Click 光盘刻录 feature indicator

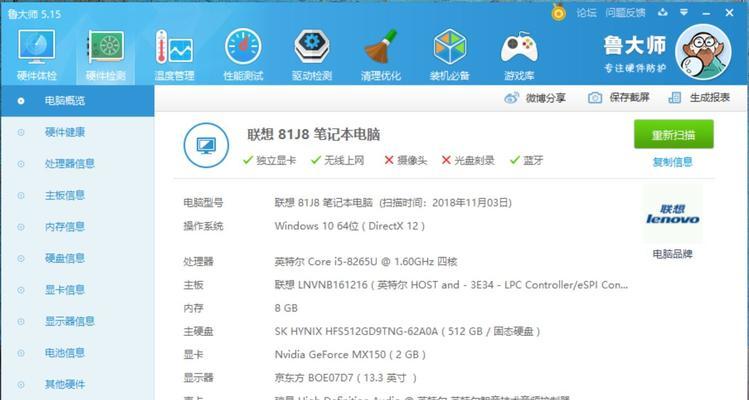click(x=468, y=161)
